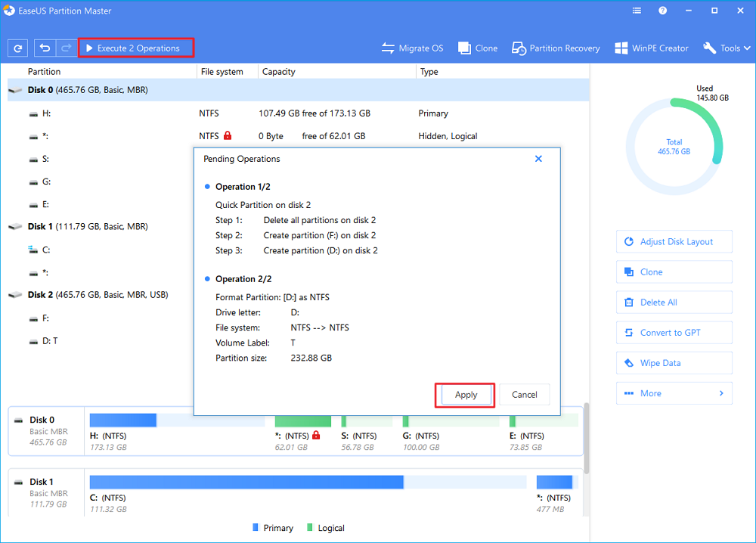Click Wipe Data button
Screen dimensions: 756x543
[674, 363]
